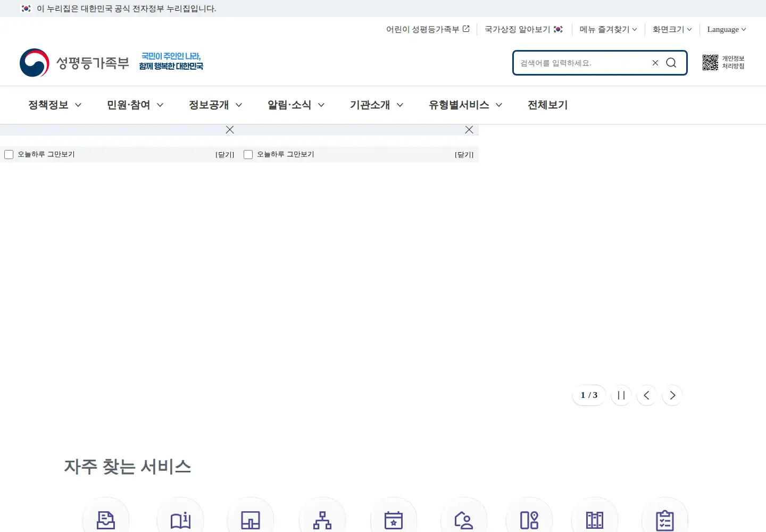This screenshot has width=766, height=532.
Task: Open the binders archive service icon
Action: point(595,520)
